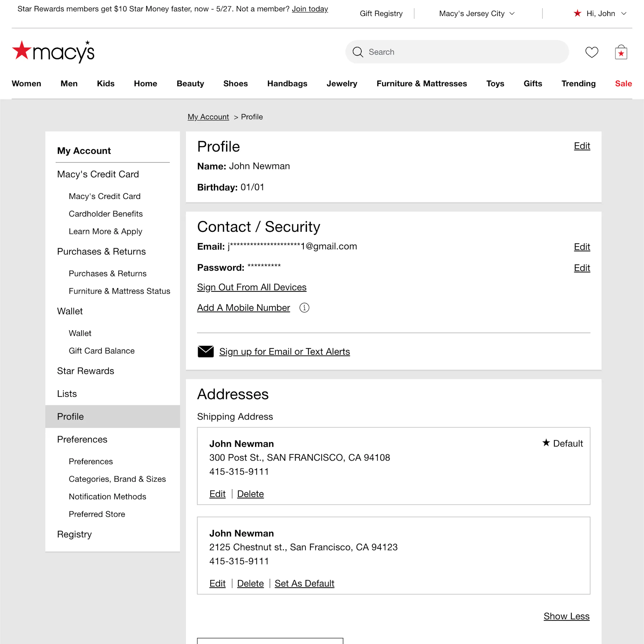This screenshot has width=644, height=644.
Task: Click Show Less under addresses
Action: point(566,616)
